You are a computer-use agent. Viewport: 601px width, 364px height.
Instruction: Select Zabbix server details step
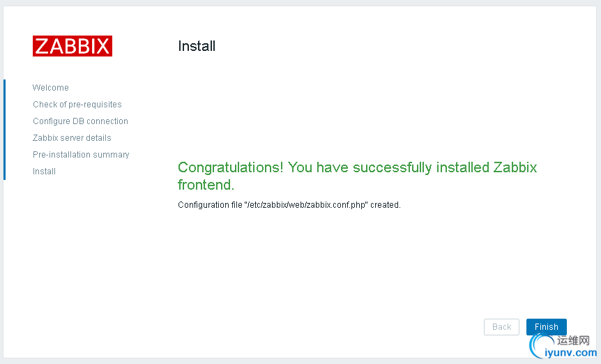point(72,138)
